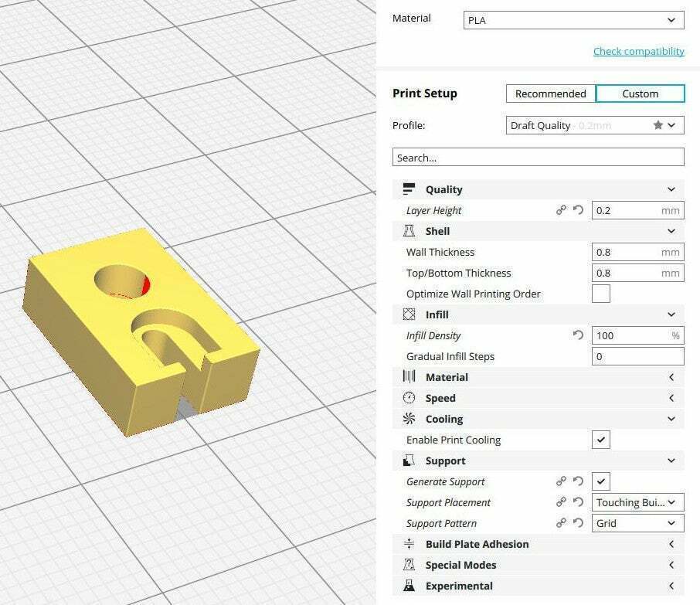Expand the Special Modes chevron
Image resolution: width=700 pixels, height=605 pixels.
[671, 565]
